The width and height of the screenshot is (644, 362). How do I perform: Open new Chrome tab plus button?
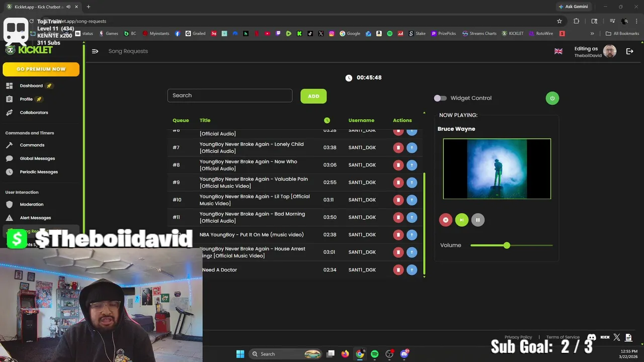click(x=89, y=7)
